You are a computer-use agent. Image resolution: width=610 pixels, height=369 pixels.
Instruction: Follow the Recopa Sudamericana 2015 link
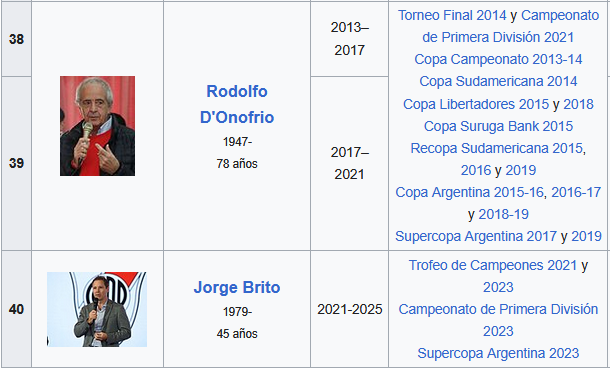pyautogui.click(x=496, y=149)
